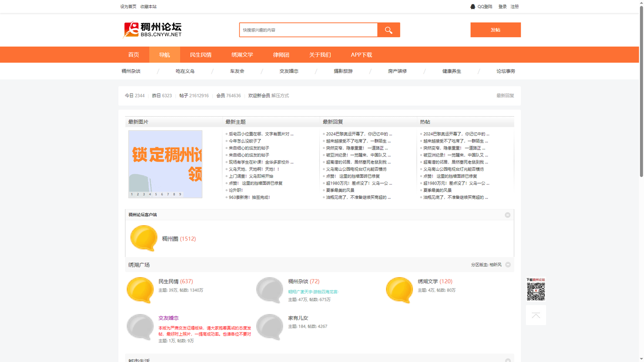The height and width of the screenshot is (362, 644).
Task: Open the 家有儿女 forum title link
Action: click(298, 318)
